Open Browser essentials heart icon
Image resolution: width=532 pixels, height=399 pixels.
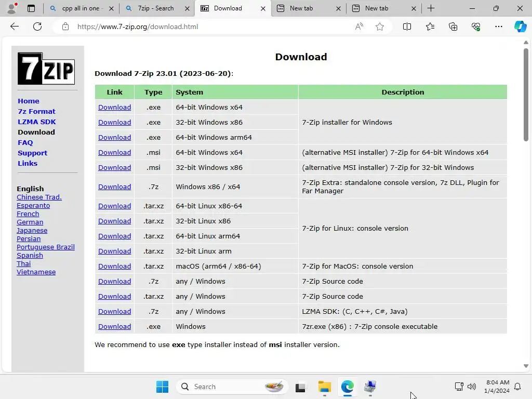click(476, 26)
